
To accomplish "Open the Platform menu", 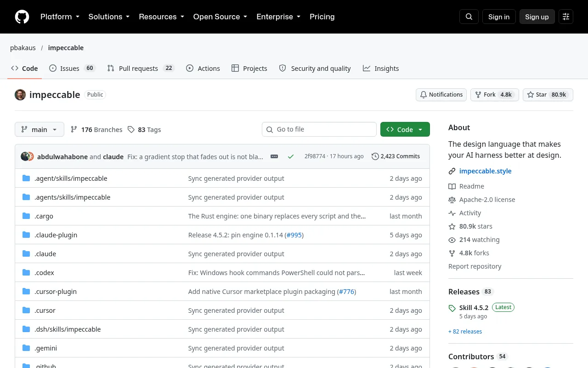I will (60, 17).
